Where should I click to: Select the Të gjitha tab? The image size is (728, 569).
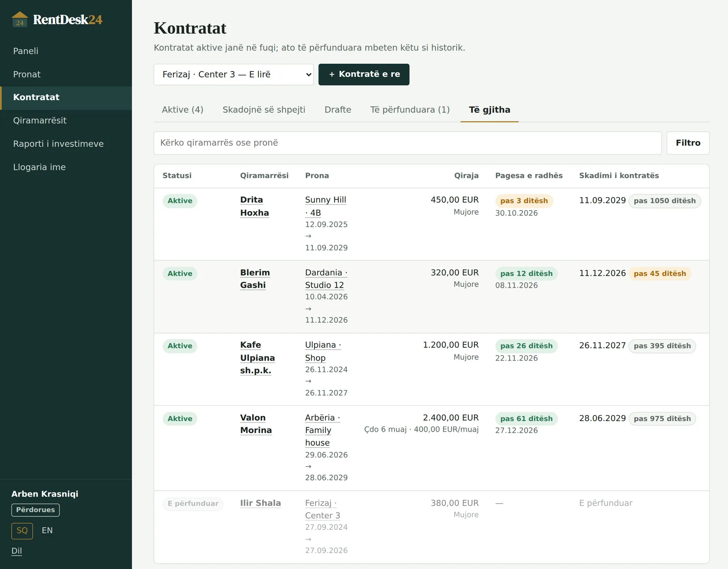pyautogui.click(x=490, y=110)
